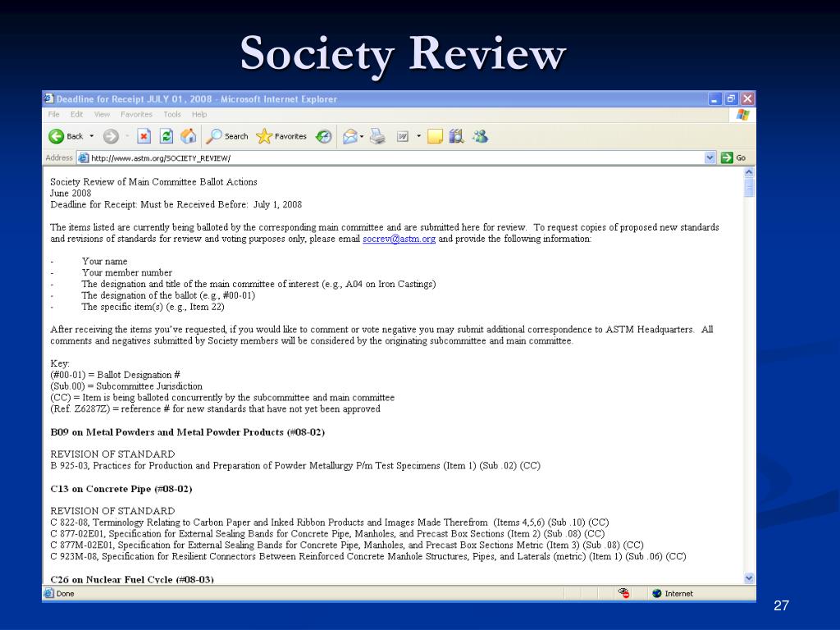Screen dimensions: 840x630
Task: Click the '(Ref. Z6287Z)' key line
Action: click(x=216, y=409)
